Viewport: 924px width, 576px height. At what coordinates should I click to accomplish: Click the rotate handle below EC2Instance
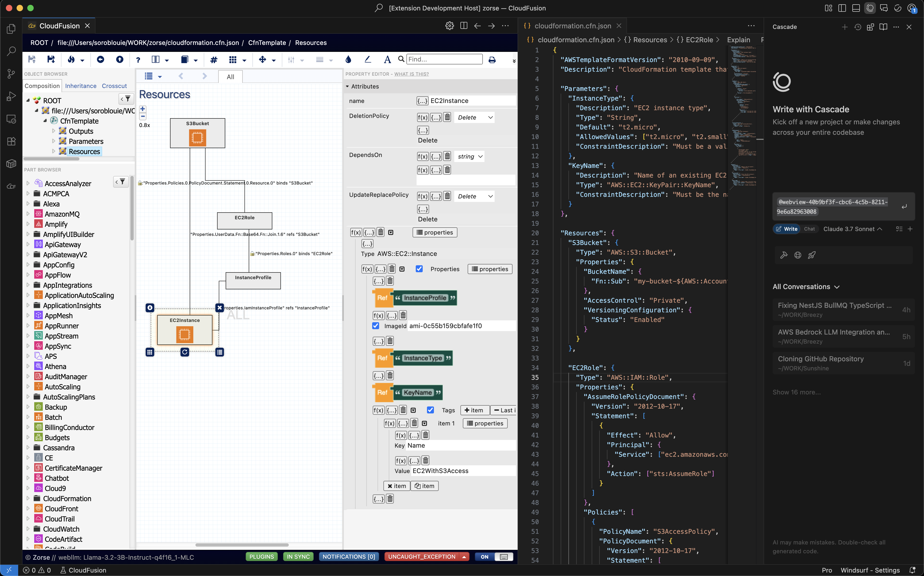click(185, 352)
